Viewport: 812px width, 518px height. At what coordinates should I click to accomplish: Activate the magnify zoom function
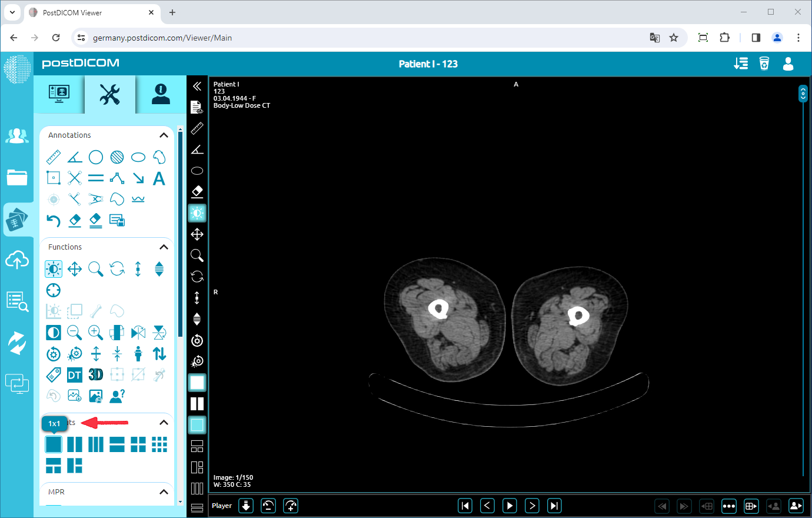coord(95,269)
